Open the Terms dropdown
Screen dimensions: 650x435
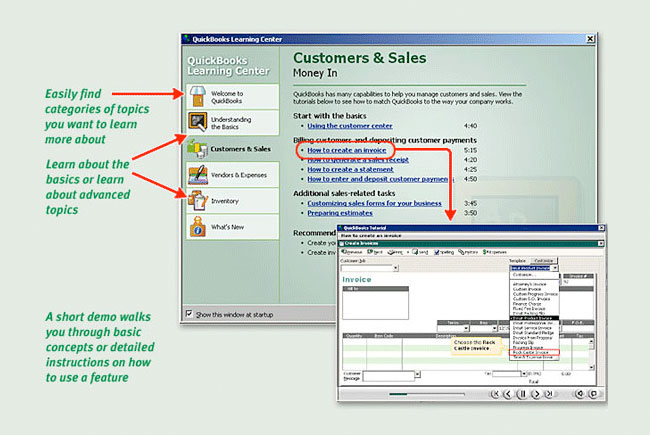(466, 328)
